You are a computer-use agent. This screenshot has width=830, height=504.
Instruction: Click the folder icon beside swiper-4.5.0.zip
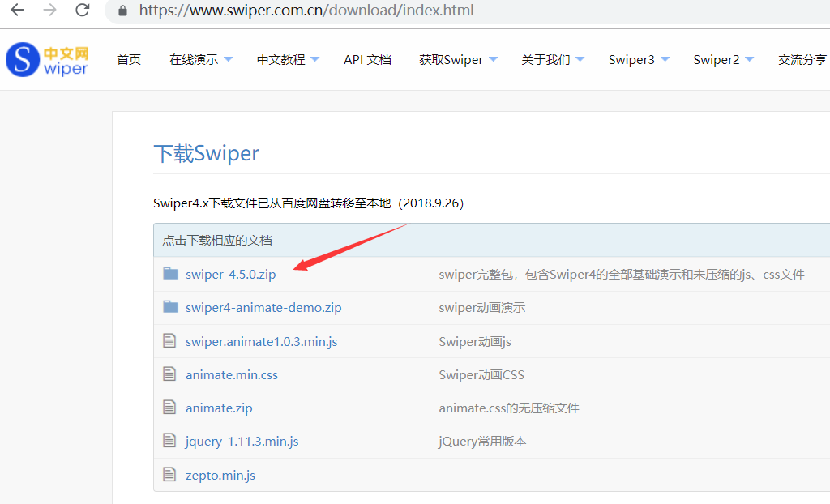(170, 274)
